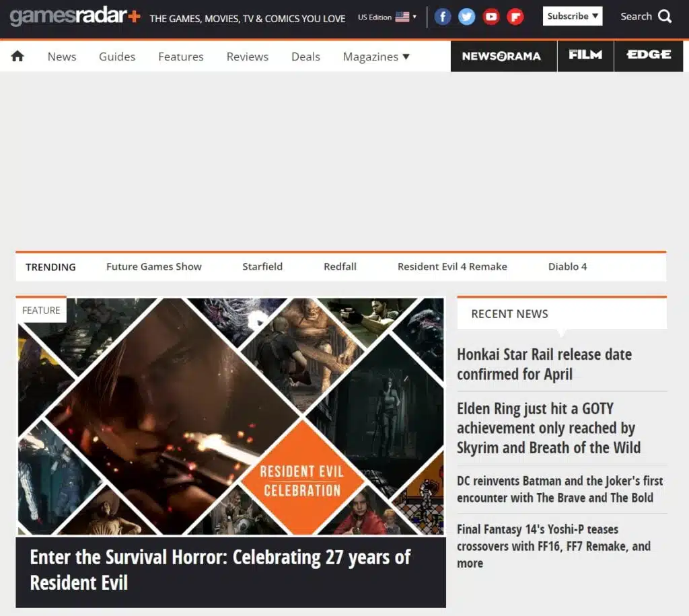This screenshot has width=689, height=616.
Task: Click the Search text label
Action: [636, 17]
